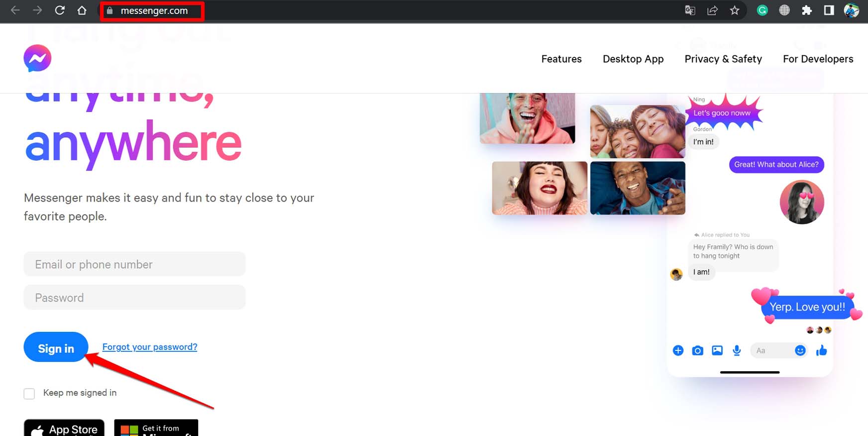Open the Chrome profile avatar
The image size is (868, 436).
[852, 10]
